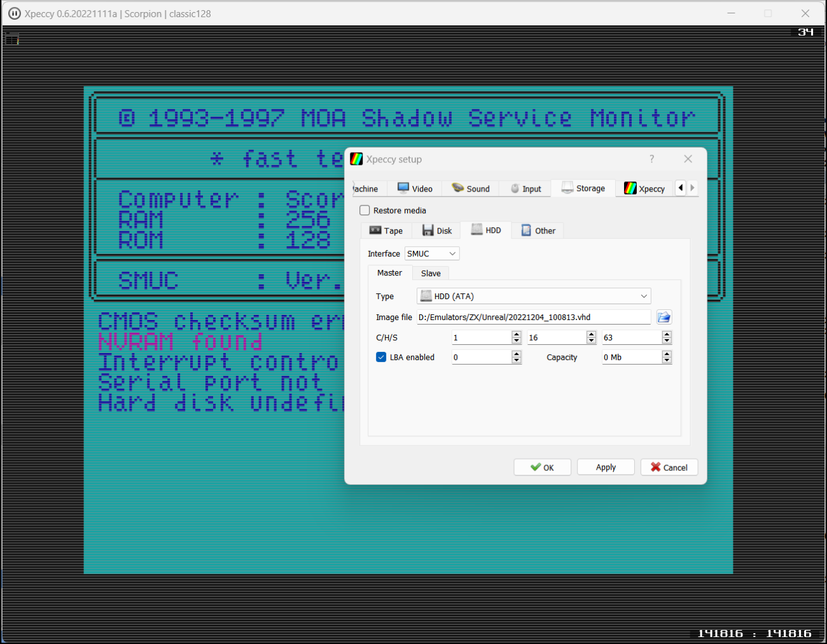This screenshot has height=644, width=827.
Task: Decrease the cylinders value
Action: (x=517, y=341)
